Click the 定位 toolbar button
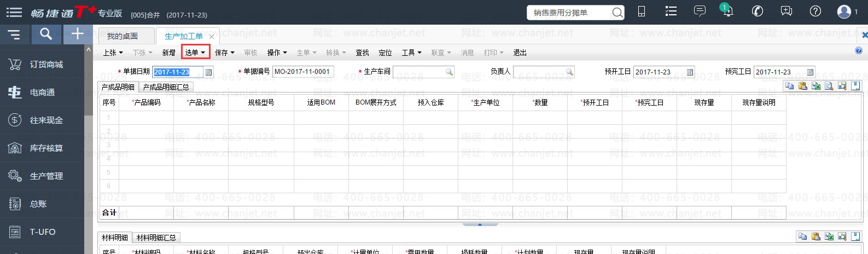Viewport: 868px width, 254px height. coord(385,53)
